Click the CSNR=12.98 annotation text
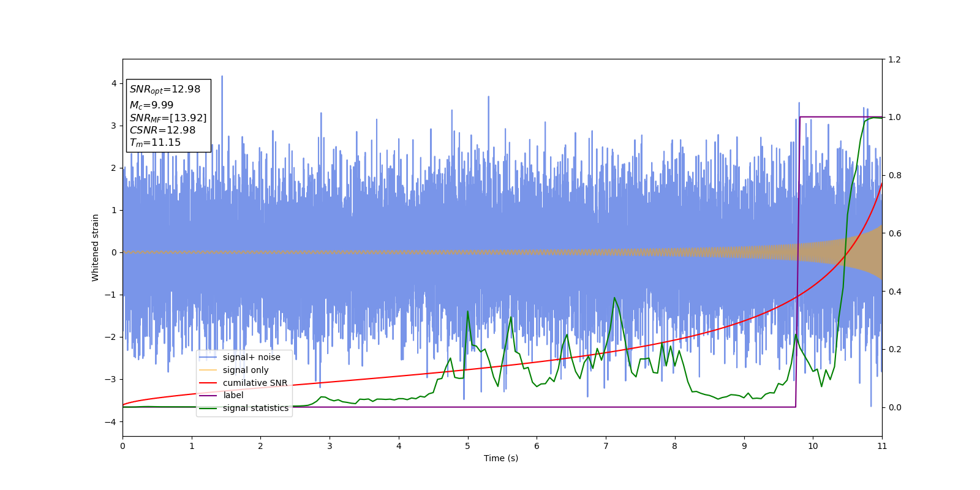 coord(162,130)
